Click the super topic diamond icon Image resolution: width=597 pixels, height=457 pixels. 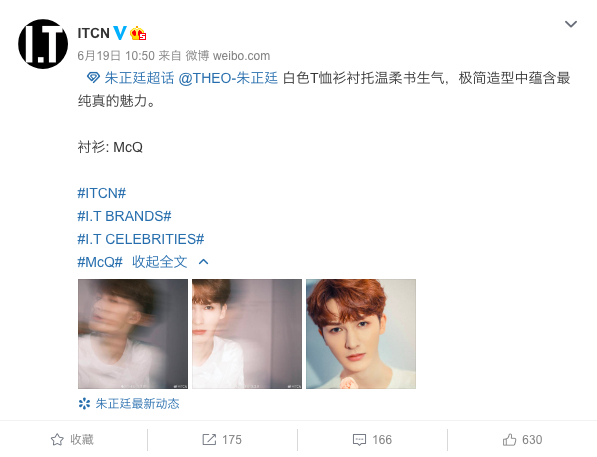[x=93, y=78]
